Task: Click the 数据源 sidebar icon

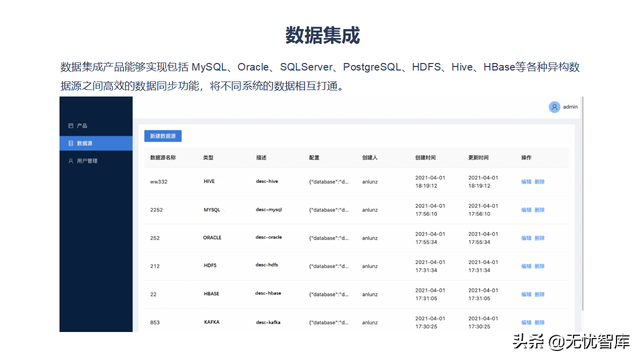Action: (71, 143)
